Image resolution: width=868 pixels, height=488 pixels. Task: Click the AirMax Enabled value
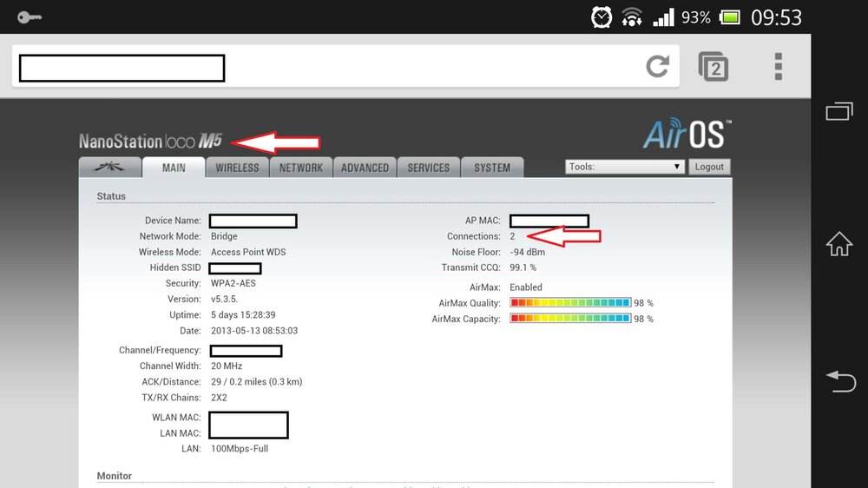526,287
